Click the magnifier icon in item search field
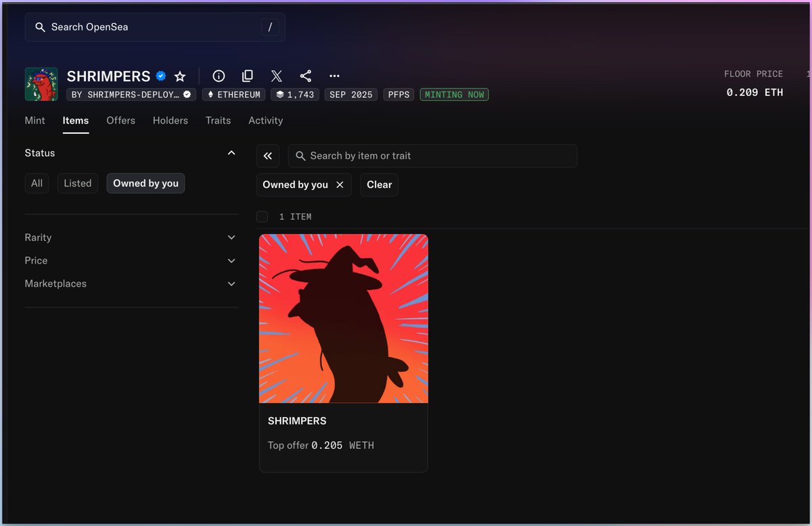Image resolution: width=812 pixels, height=526 pixels. [x=301, y=156]
